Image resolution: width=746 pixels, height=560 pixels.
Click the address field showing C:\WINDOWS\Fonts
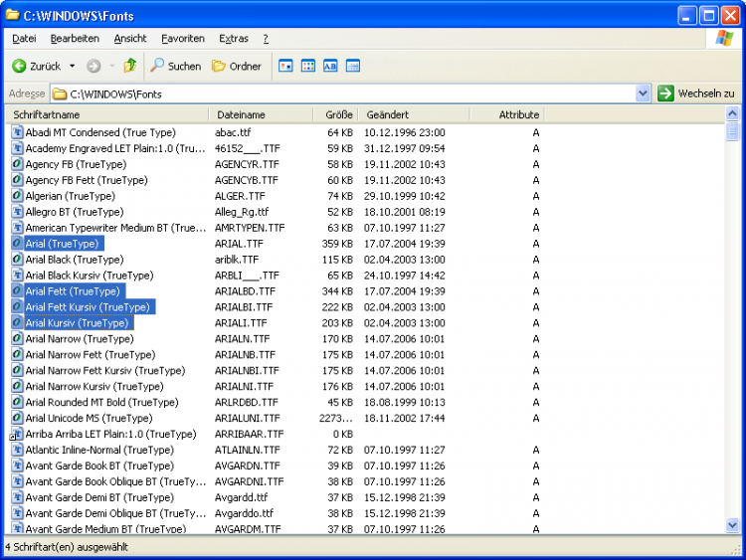[338, 93]
